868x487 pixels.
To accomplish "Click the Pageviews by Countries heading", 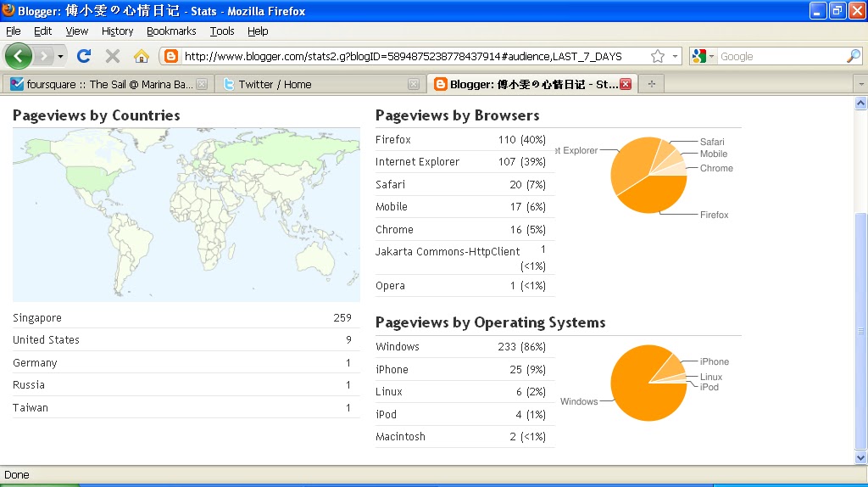I will 97,115.
